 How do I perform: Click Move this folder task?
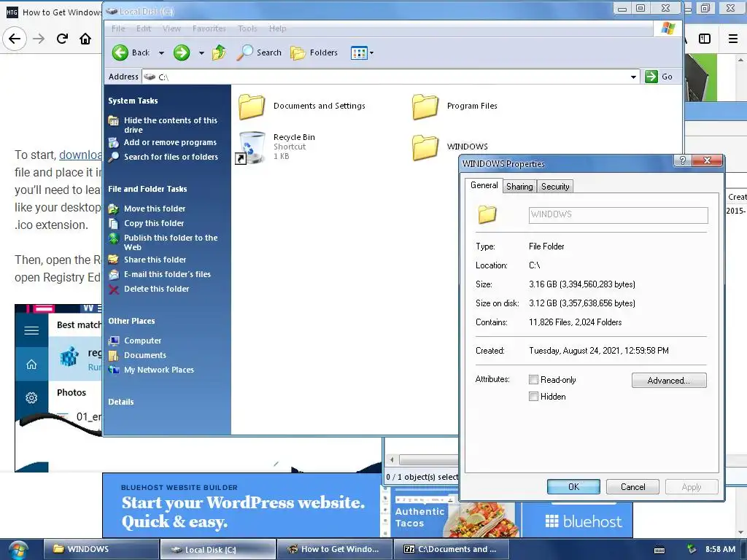pyautogui.click(x=155, y=209)
